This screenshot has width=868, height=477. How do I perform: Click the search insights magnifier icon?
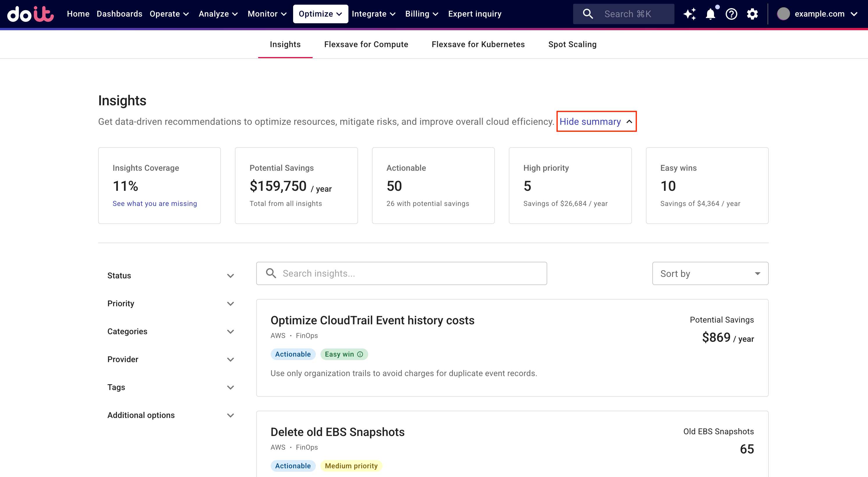tap(271, 273)
